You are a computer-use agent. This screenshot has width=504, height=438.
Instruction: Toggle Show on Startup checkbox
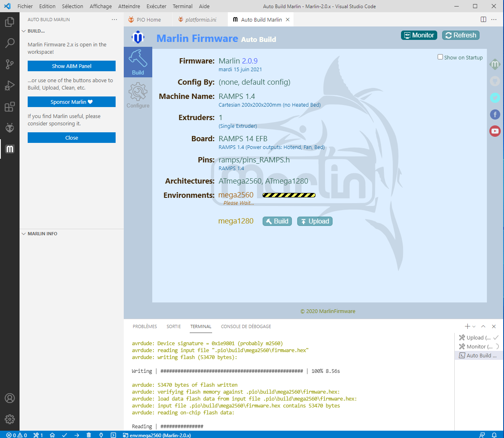point(440,57)
